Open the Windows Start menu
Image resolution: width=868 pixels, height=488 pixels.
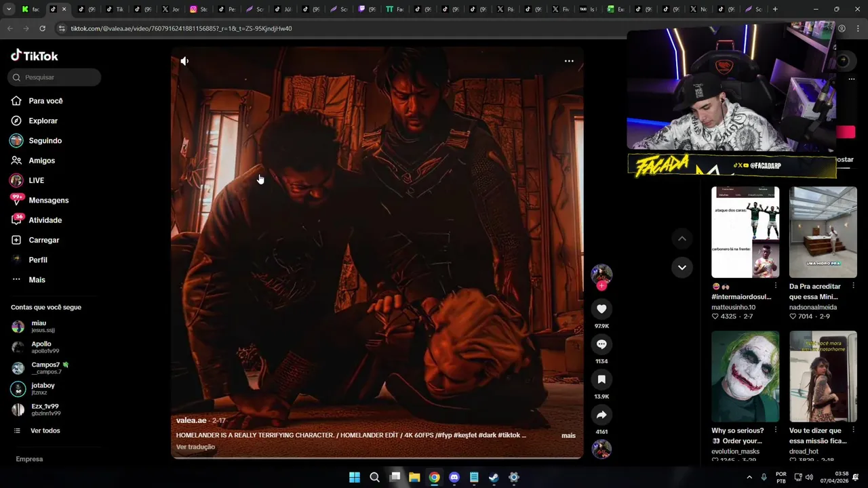tap(355, 477)
